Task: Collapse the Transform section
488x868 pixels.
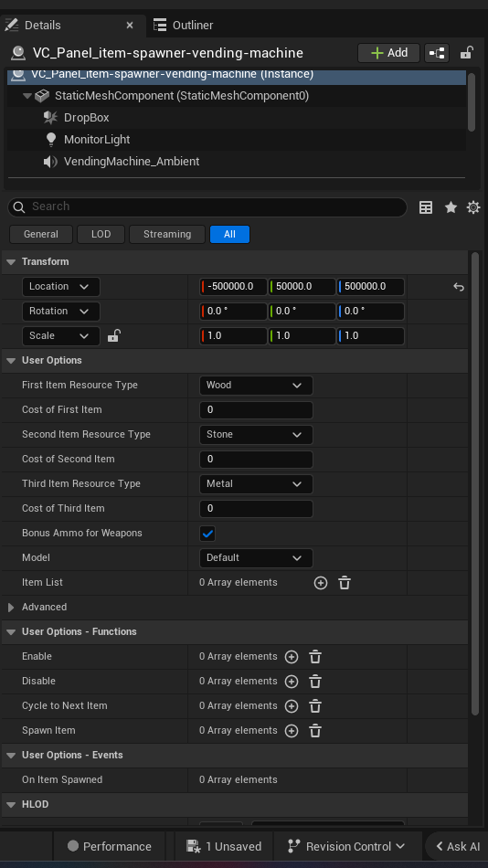Action: [11, 262]
